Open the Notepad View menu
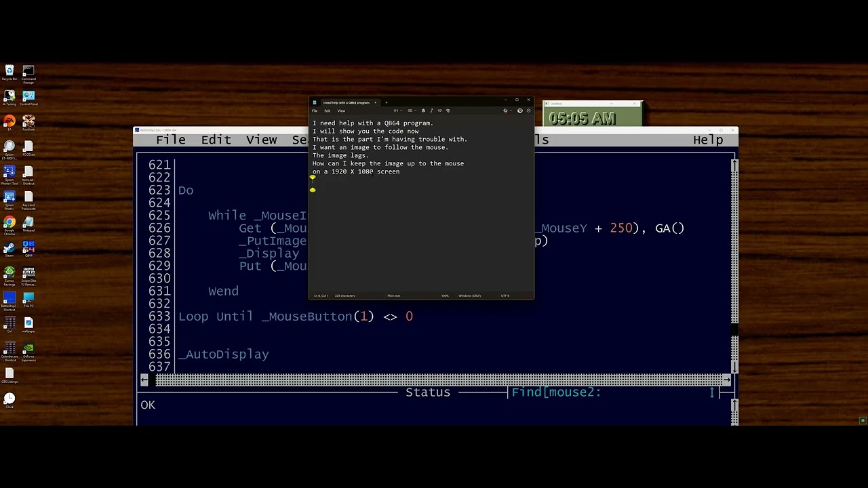Image resolution: width=868 pixels, height=488 pixels. (341, 110)
